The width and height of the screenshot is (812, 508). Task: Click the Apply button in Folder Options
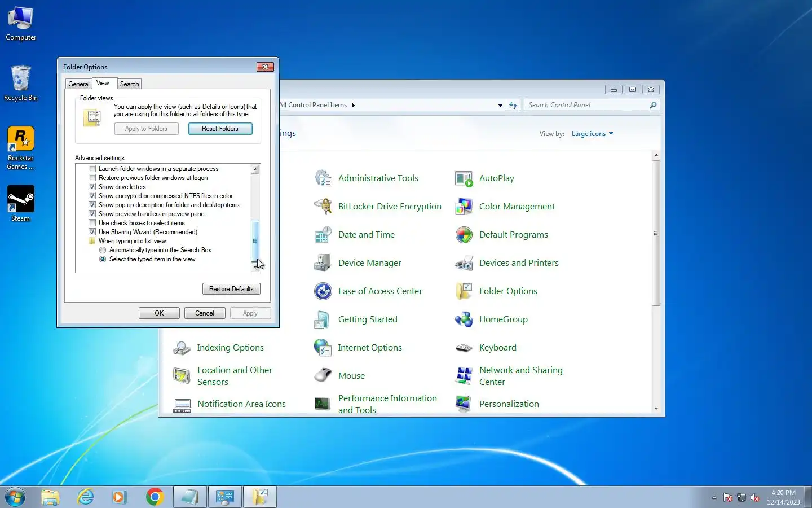[x=250, y=313]
